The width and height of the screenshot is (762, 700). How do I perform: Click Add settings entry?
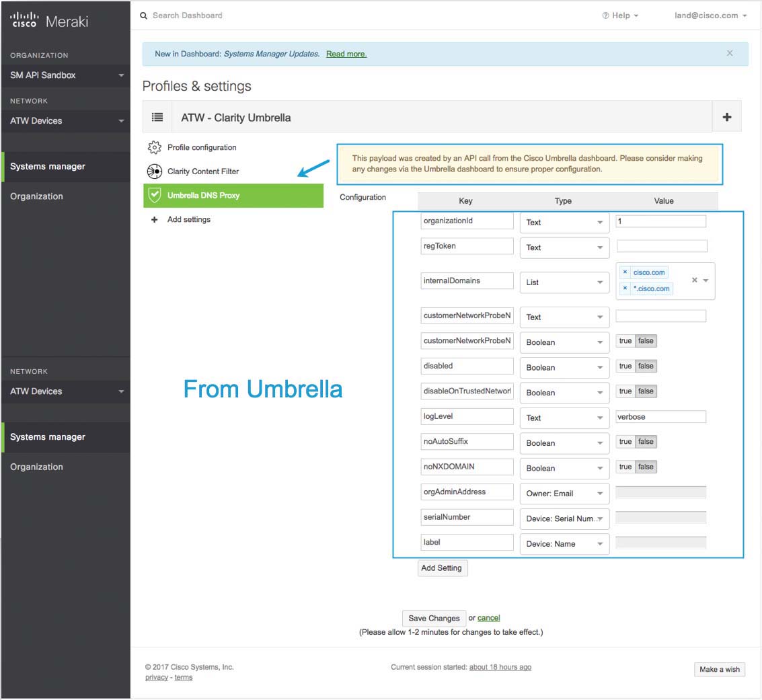point(188,220)
